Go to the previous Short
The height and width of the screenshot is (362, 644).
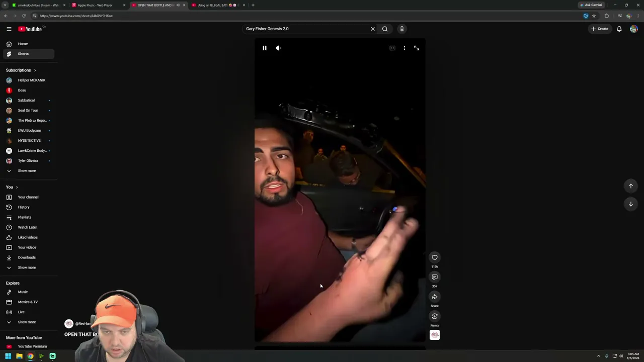pyautogui.click(x=631, y=186)
